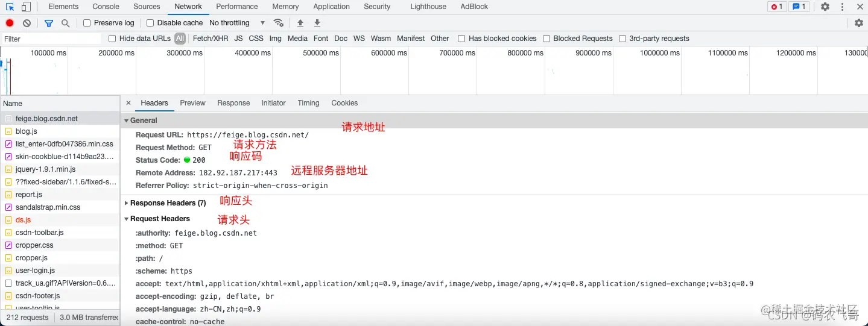Check Has blocked cookies option
Image resolution: width=868 pixels, height=326 pixels.
click(461, 39)
